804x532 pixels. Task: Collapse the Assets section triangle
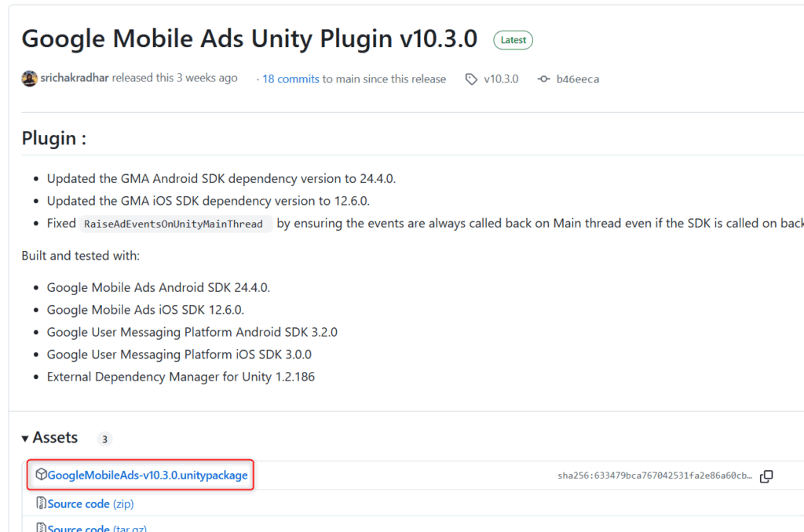(24, 438)
